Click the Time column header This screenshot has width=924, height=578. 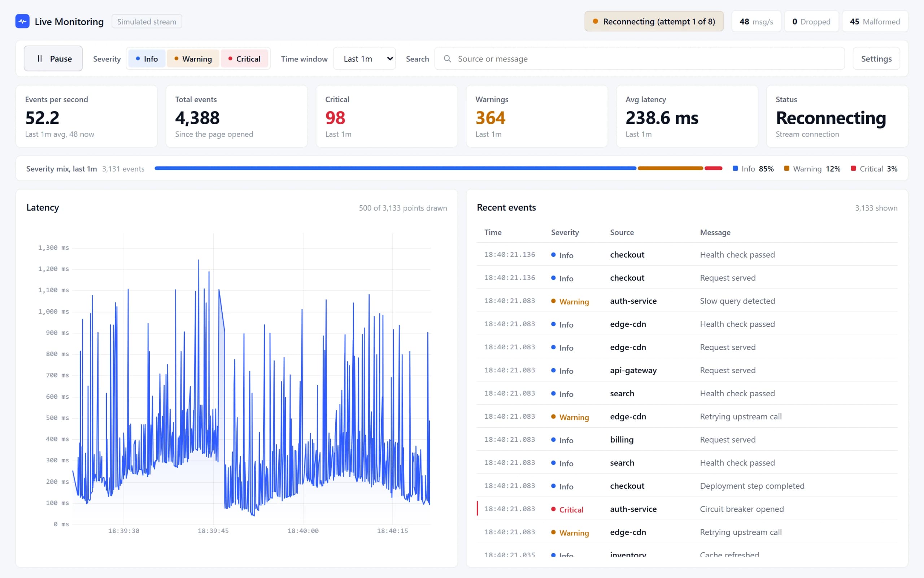click(493, 232)
